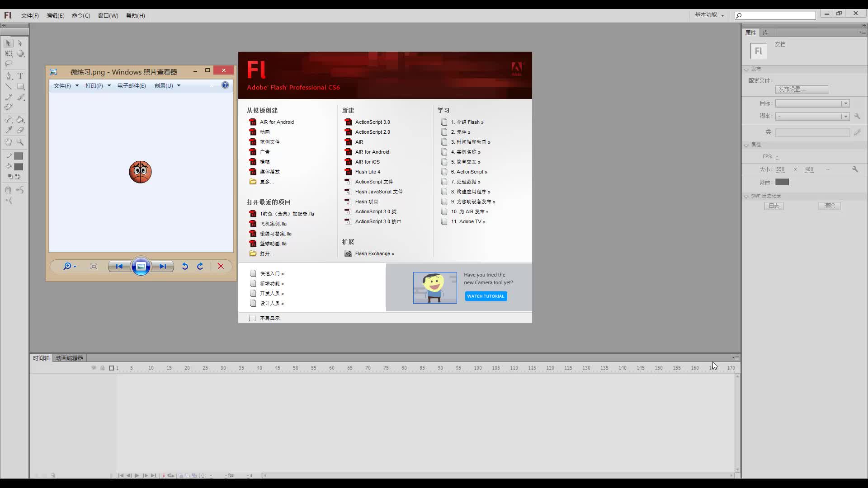The image size is (868, 488).
Task: Click the Black and White colors icon
Action: tap(10, 176)
